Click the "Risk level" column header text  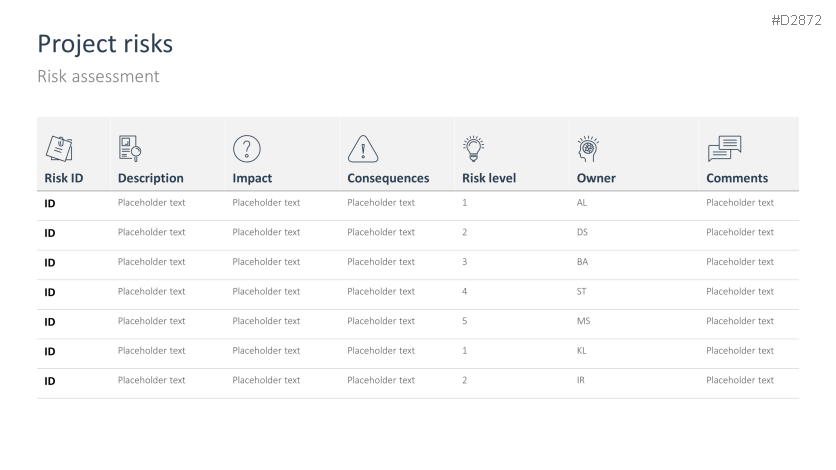pos(489,178)
